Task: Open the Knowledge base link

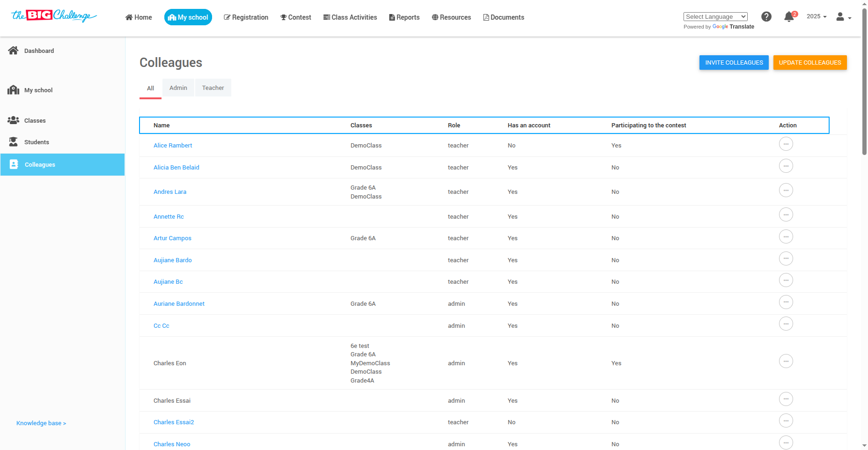Action: pyautogui.click(x=41, y=423)
